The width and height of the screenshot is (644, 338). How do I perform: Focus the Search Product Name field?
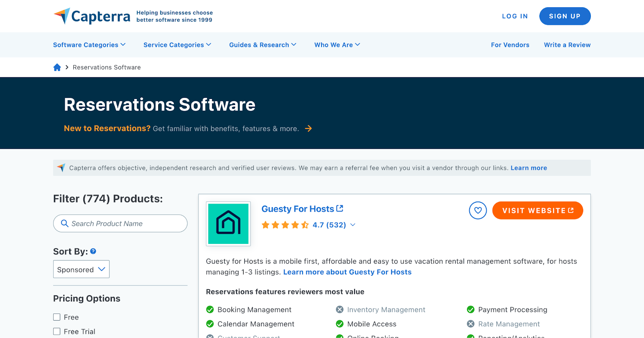pos(120,223)
